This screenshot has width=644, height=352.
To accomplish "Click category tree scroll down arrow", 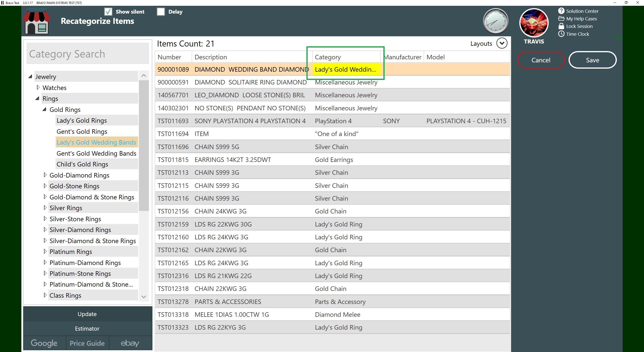I will coord(144,297).
